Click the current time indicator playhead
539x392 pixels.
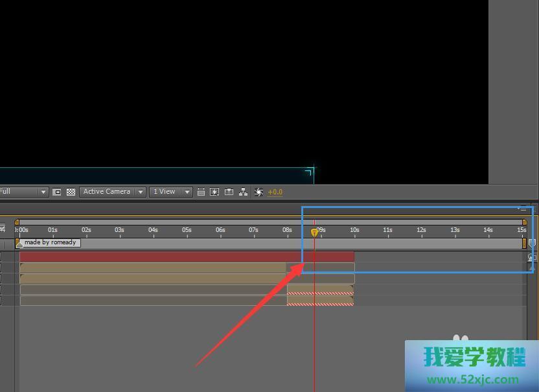(314, 231)
